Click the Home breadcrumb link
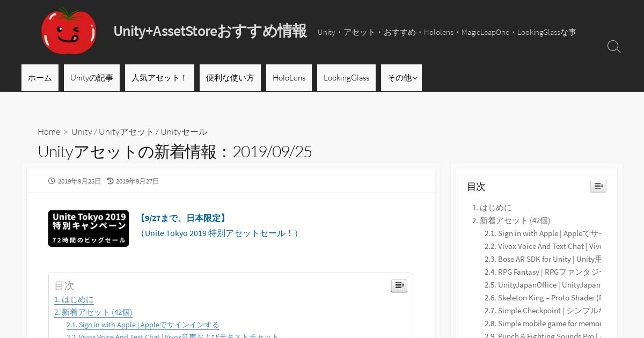This screenshot has width=644, height=338. point(49,131)
